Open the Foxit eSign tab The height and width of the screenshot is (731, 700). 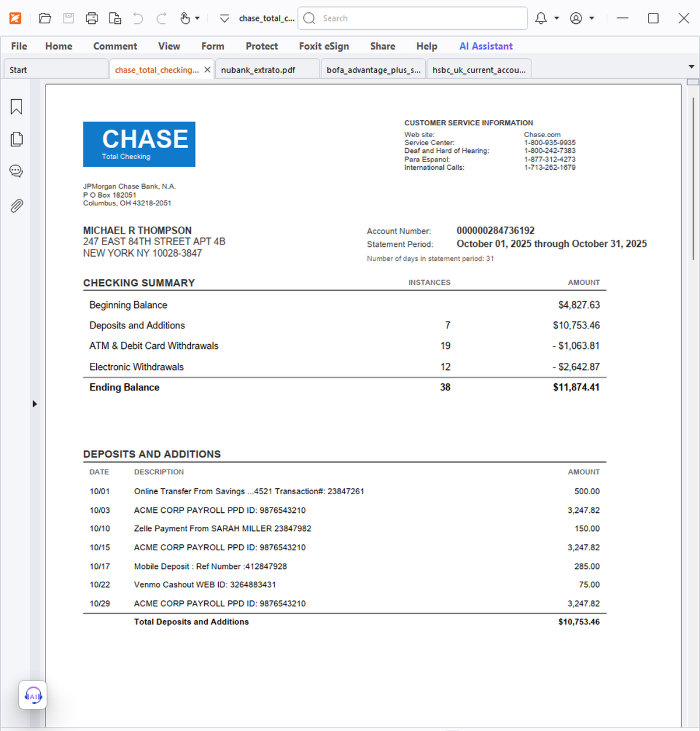[324, 46]
